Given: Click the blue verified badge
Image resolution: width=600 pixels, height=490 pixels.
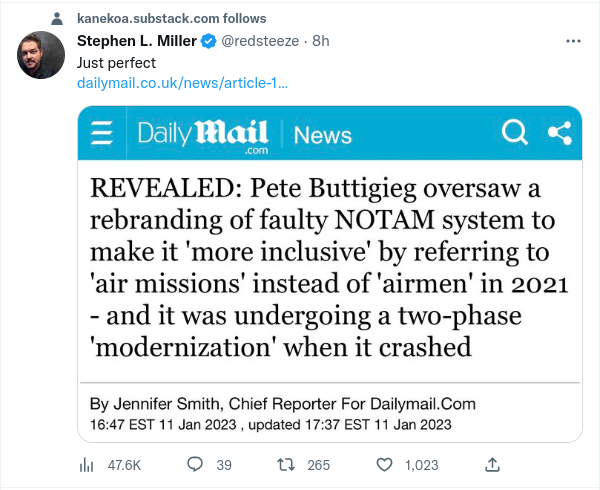Looking at the screenshot, I should pos(208,41).
